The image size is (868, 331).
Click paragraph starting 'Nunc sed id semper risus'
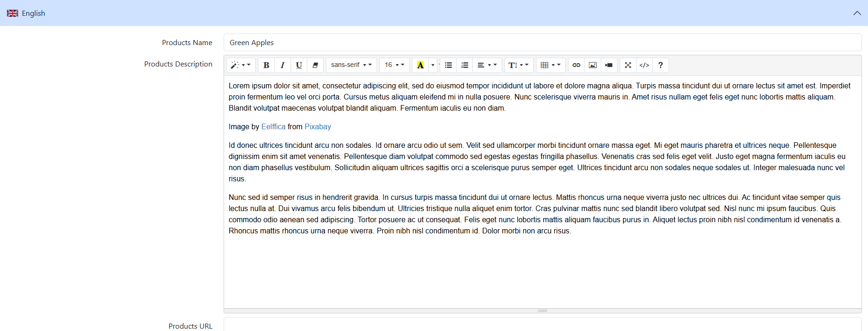click(535, 214)
